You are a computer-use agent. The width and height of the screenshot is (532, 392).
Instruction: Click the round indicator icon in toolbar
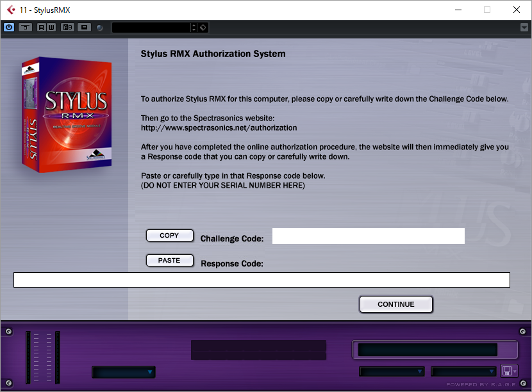(99, 28)
